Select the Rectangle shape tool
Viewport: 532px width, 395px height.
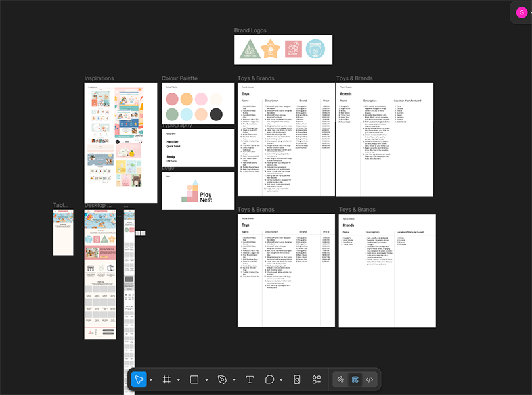(x=194, y=379)
